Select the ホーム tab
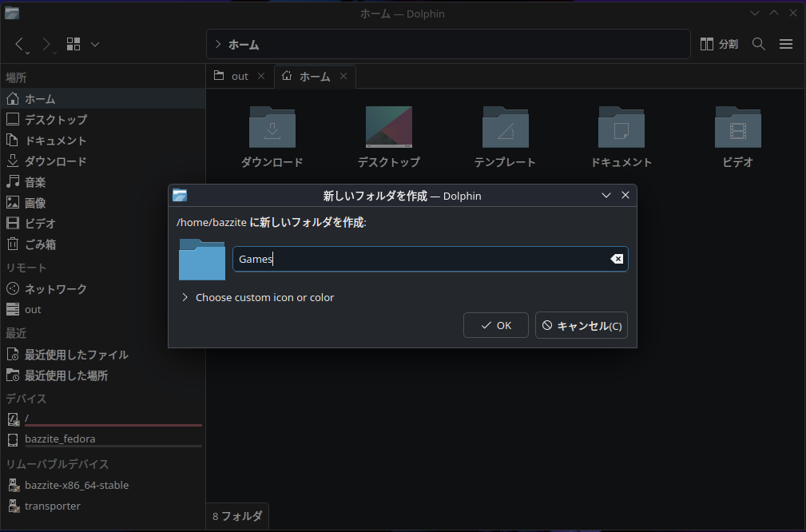 (x=313, y=76)
